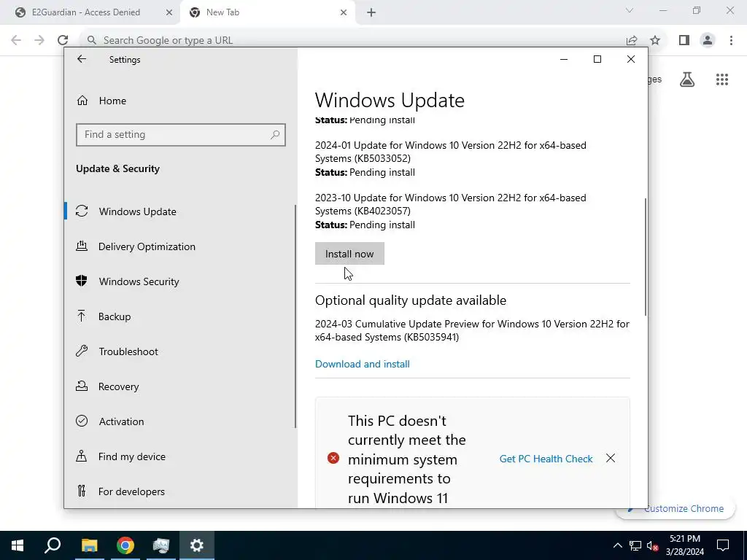Click the For developers tools icon
This screenshot has width=747, height=560.
pyautogui.click(x=82, y=491)
